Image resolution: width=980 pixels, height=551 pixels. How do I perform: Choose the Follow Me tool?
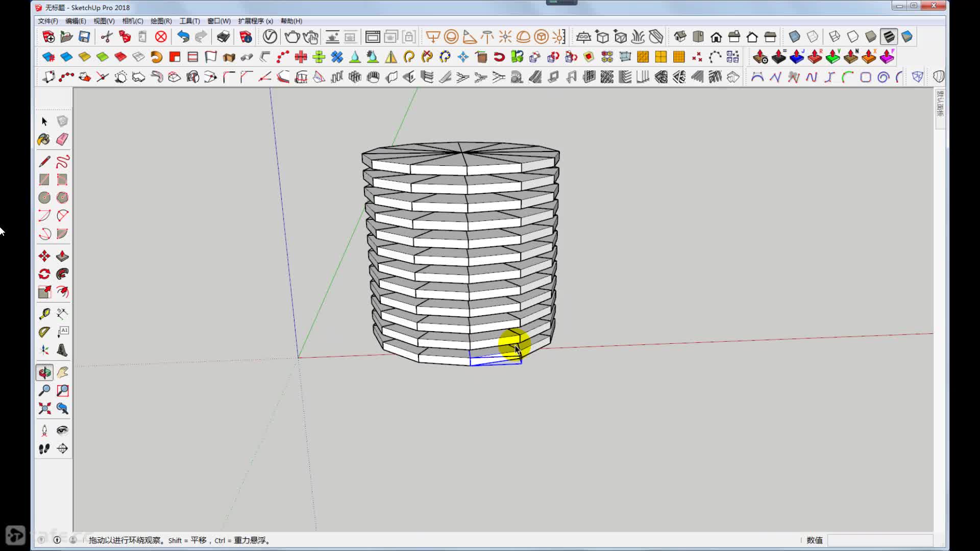(x=62, y=274)
